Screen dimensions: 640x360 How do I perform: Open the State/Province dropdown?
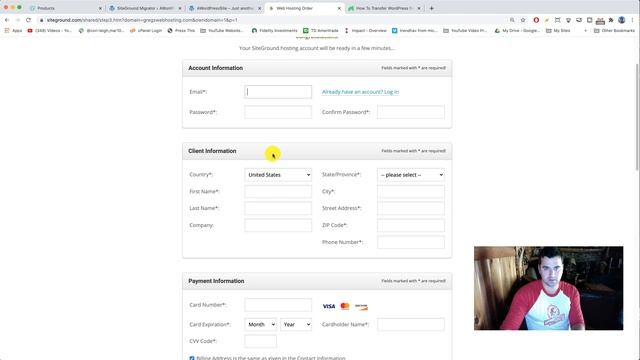tap(411, 175)
